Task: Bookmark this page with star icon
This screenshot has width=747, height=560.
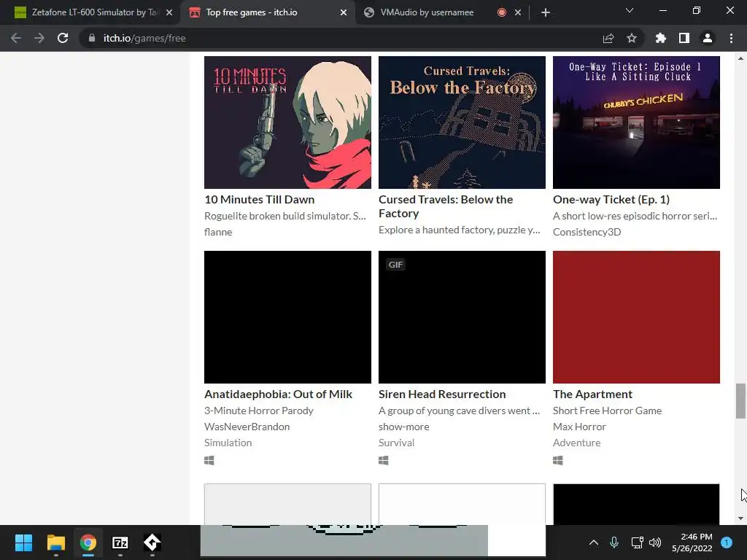Action: pyautogui.click(x=632, y=38)
